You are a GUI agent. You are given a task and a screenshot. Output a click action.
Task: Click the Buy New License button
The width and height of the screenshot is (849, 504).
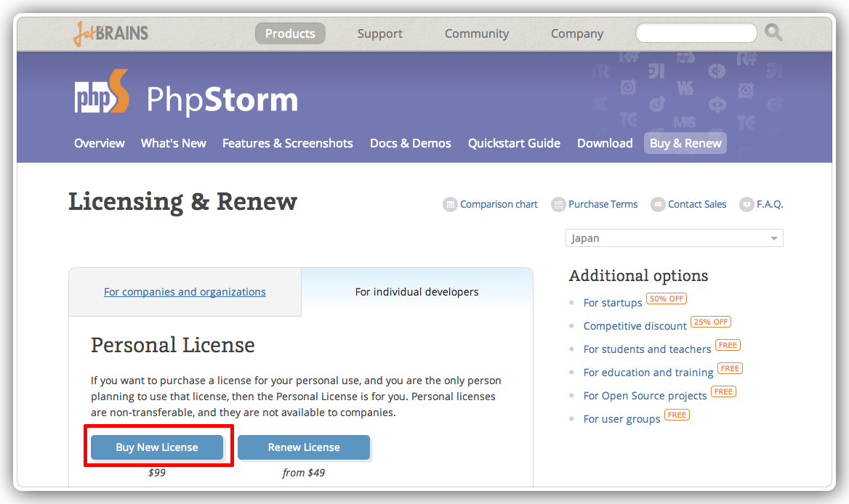click(157, 447)
